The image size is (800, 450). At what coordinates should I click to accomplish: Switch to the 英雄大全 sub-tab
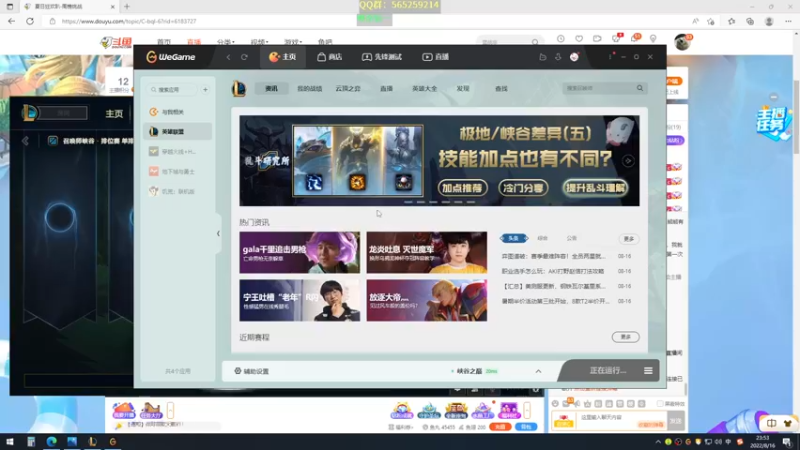tap(424, 89)
